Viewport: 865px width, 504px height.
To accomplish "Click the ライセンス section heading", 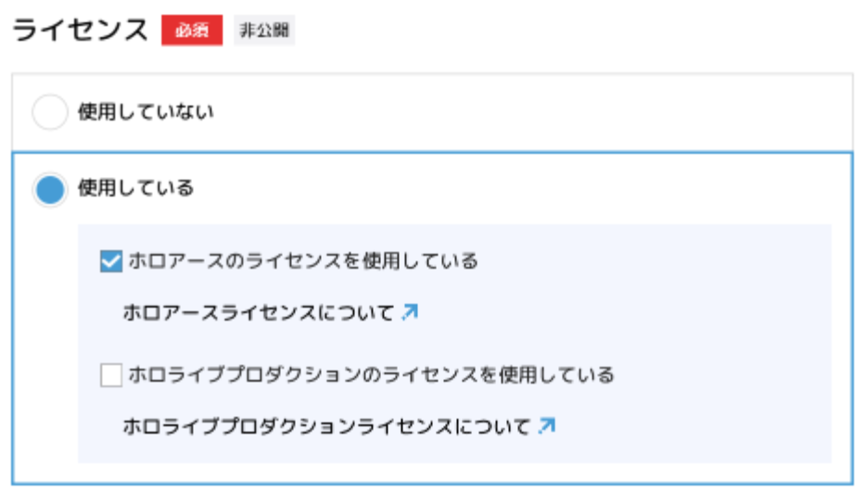I will (x=81, y=30).
